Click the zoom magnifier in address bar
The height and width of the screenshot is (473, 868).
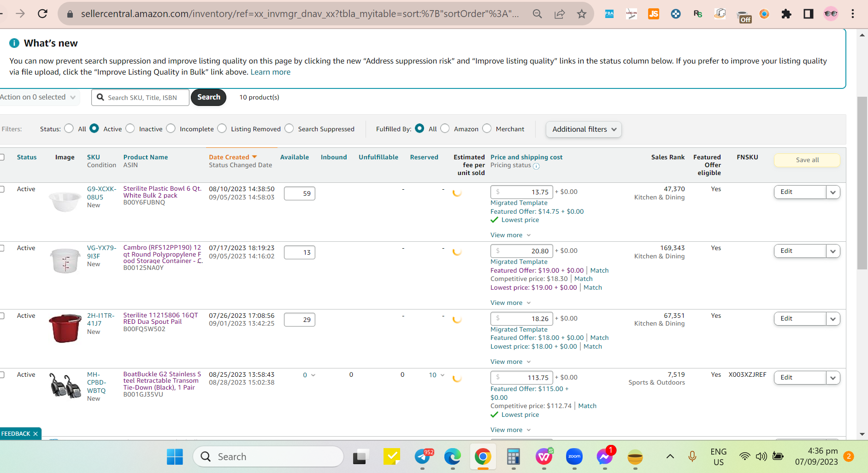(x=537, y=14)
